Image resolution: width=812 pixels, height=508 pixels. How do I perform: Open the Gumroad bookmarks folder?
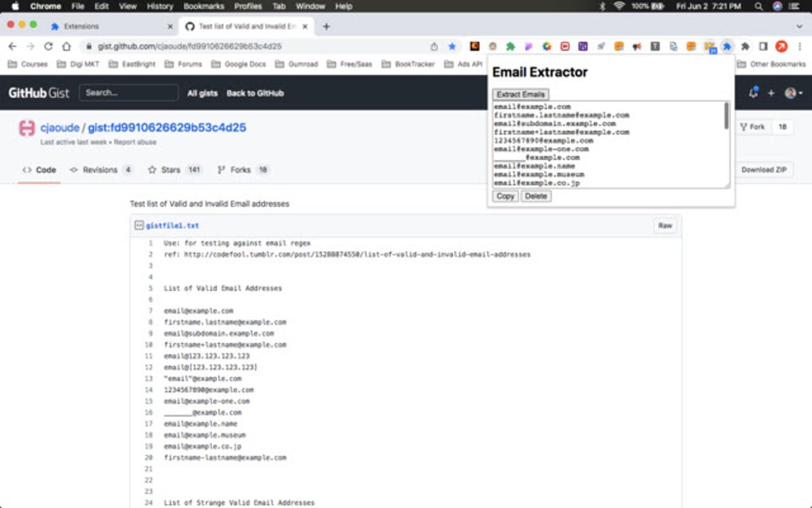[297, 64]
